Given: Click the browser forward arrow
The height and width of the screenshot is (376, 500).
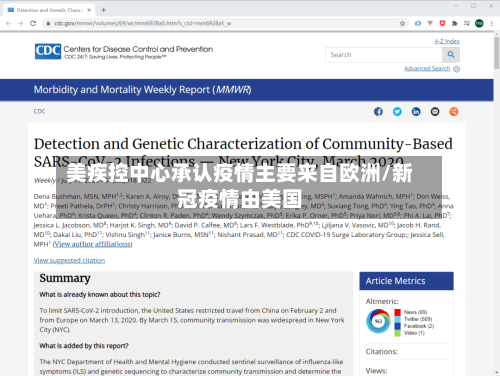Looking at the screenshot, I should coord(21,23).
